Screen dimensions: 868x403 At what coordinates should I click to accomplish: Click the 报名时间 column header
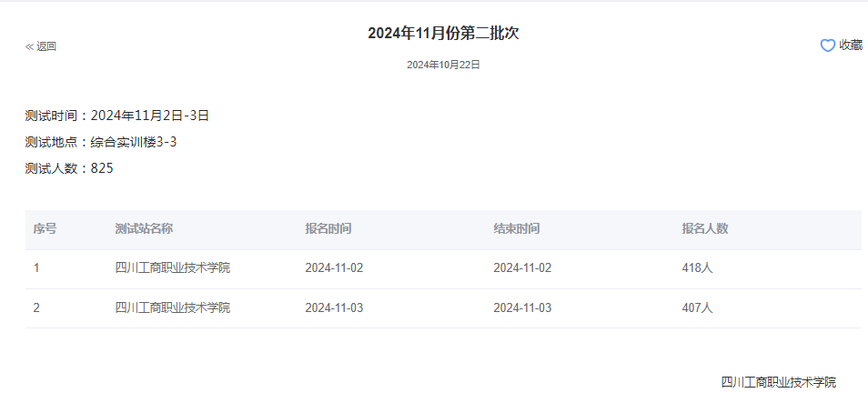(x=328, y=229)
